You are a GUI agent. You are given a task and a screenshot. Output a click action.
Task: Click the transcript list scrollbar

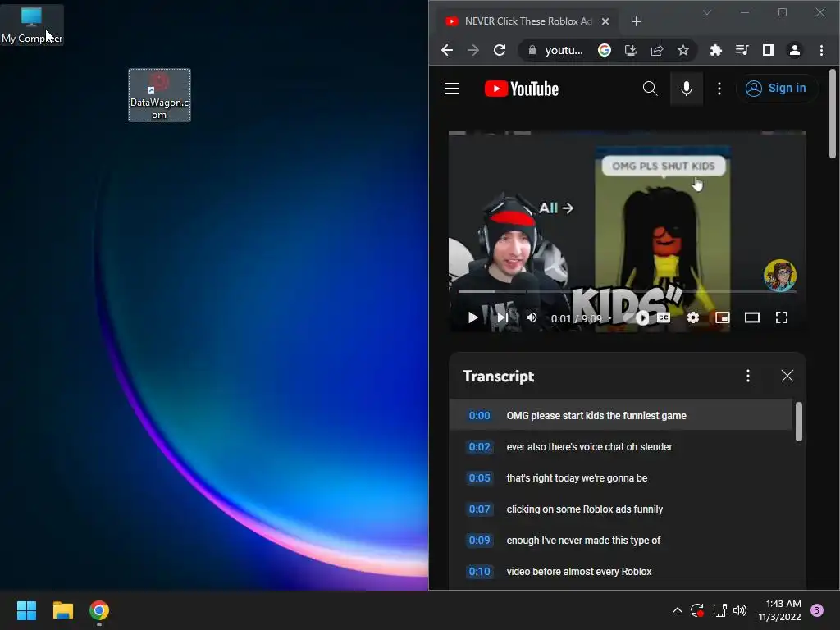pos(799,422)
